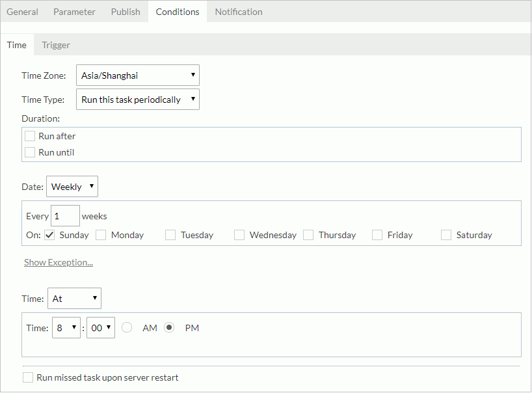Open the minutes dropdown showing 00

click(101, 328)
